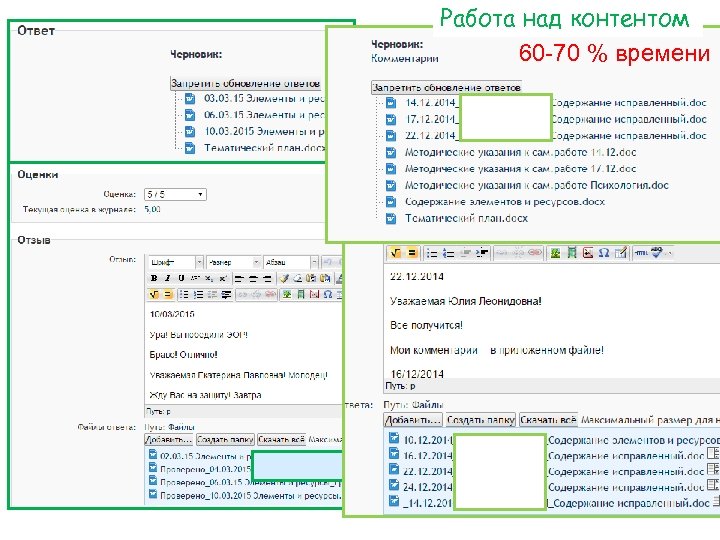Click Создать папку button in right files area

480,420
